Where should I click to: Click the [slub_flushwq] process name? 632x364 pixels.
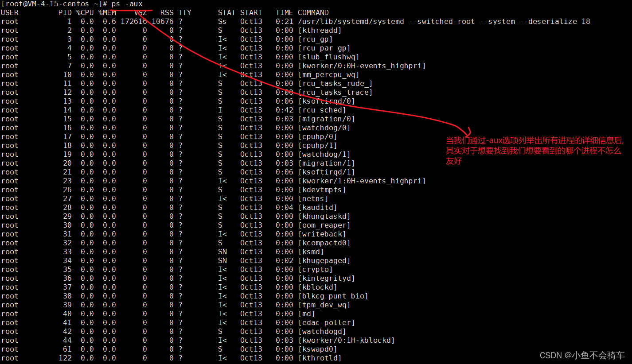(329, 57)
